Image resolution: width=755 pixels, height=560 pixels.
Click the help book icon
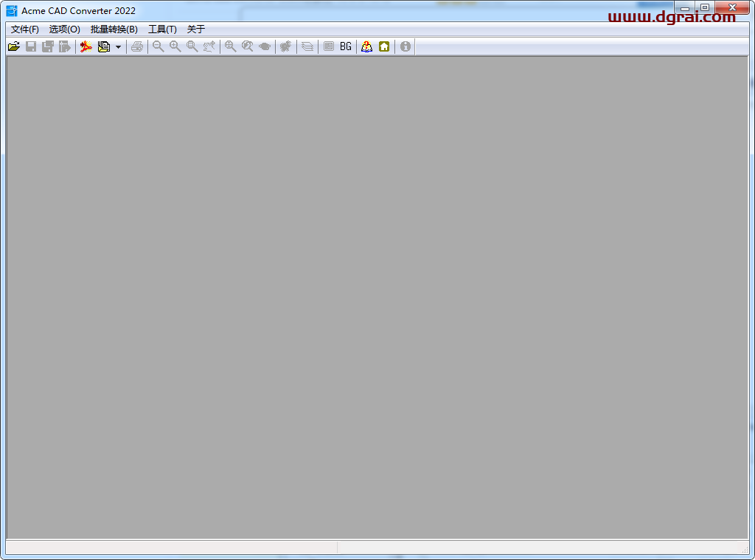pyautogui.click(x=366, y=46)
